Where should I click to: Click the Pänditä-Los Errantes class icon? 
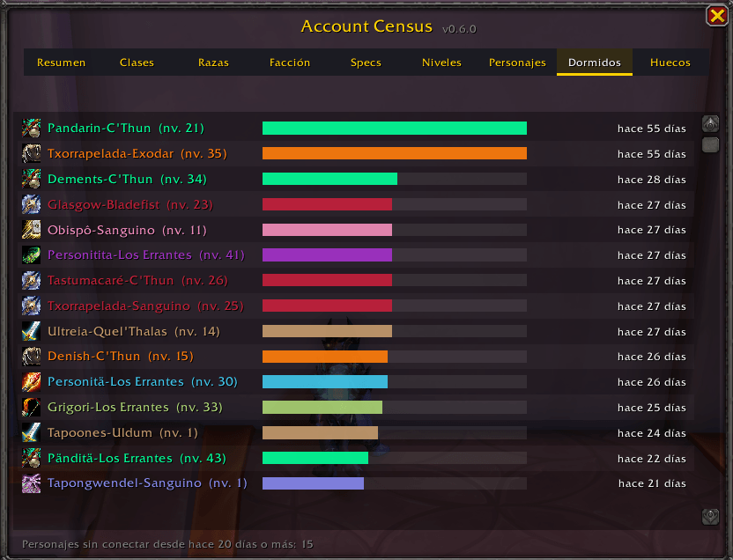pyautogui.click(x=32, y=458)
